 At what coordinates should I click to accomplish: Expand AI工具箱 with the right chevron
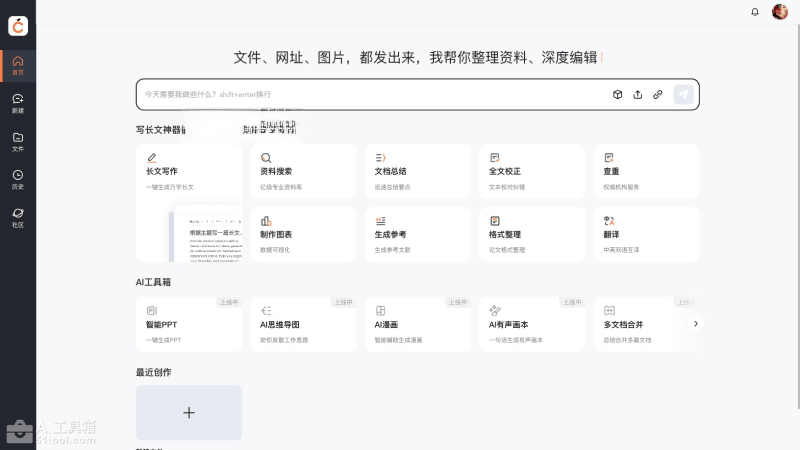(x=696, y=324)
